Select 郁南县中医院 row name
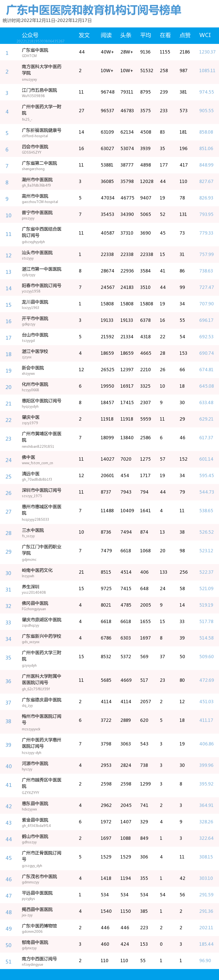The image size is (219, 980). pos(35,942)
